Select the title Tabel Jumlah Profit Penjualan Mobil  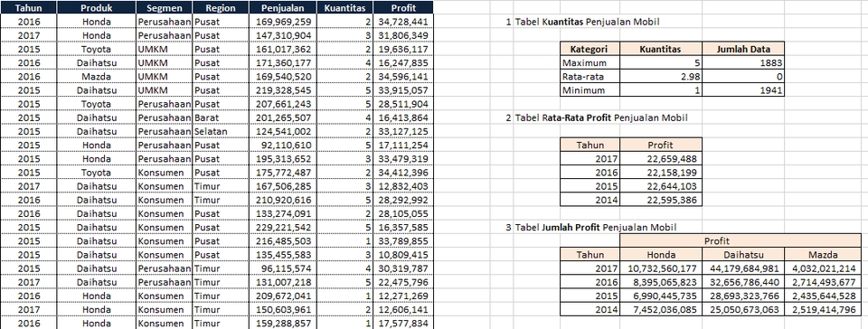[596, 227]
